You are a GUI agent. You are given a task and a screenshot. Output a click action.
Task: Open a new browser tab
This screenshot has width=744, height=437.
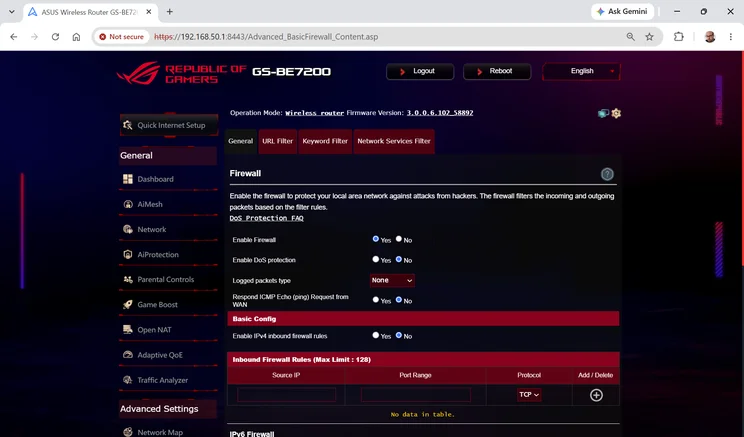pos(169,11)
